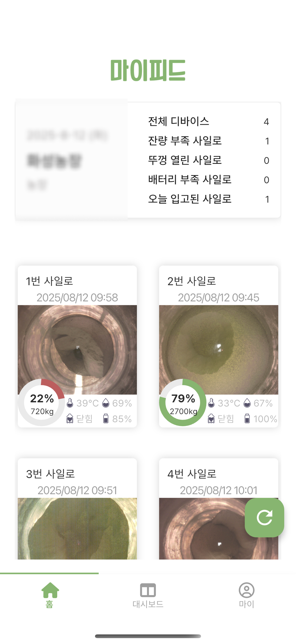
Task: Open the 1번 사일로 camera image
Action: (x=77, y=345)
